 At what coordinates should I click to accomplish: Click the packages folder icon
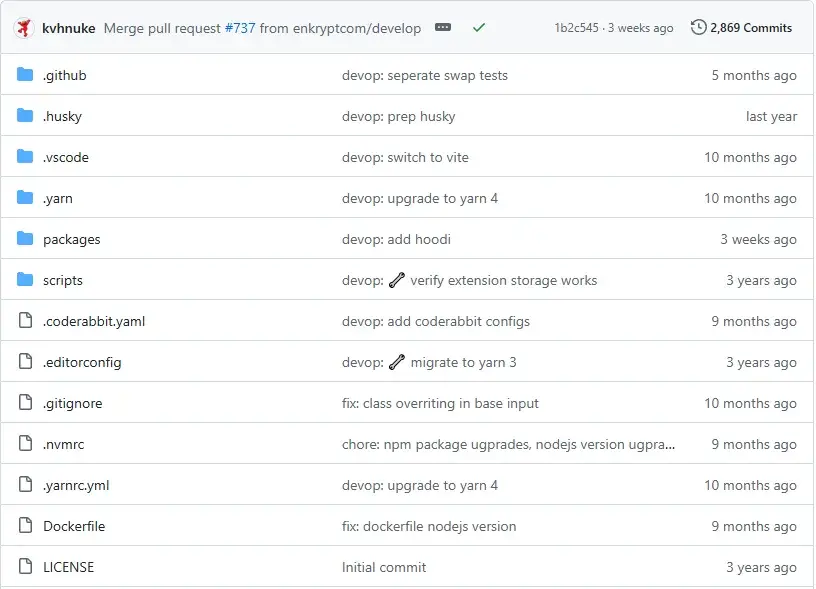[x=25, y=239]
